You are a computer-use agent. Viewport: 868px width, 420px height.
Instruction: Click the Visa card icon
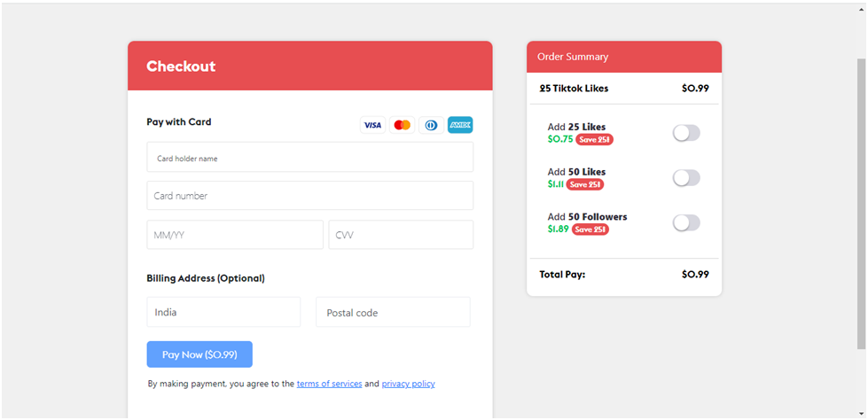point(372,125)
